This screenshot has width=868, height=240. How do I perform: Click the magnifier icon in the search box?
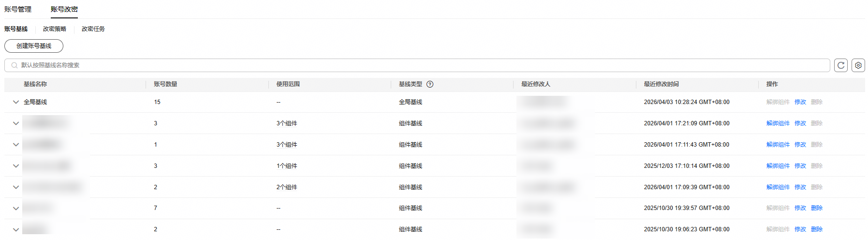(15, 65)
